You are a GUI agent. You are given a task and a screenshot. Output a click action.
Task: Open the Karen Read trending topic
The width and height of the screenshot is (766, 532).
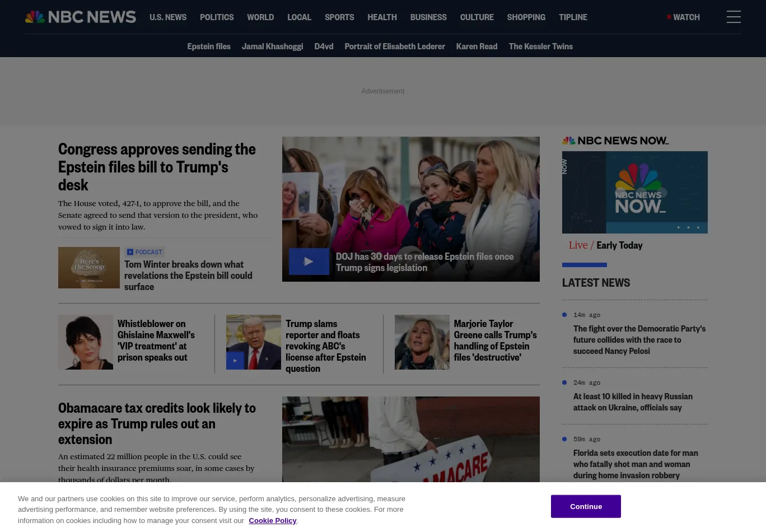[477, 46]
